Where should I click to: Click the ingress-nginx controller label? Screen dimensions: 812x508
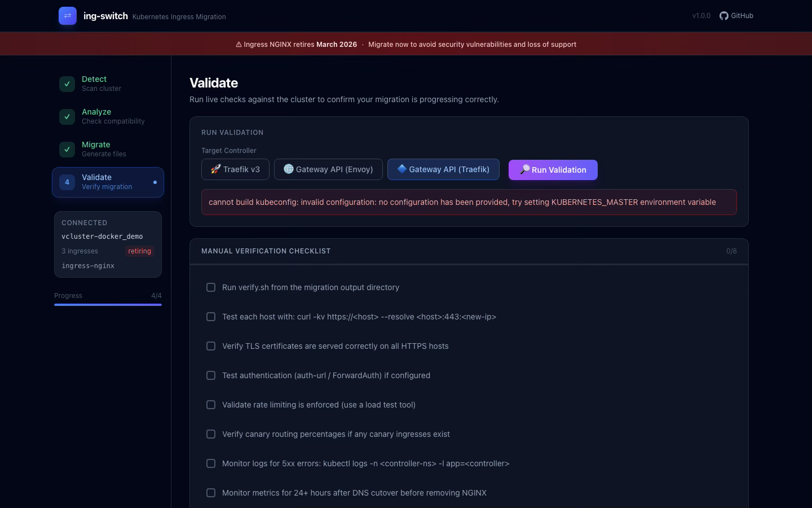click(88, 266)
